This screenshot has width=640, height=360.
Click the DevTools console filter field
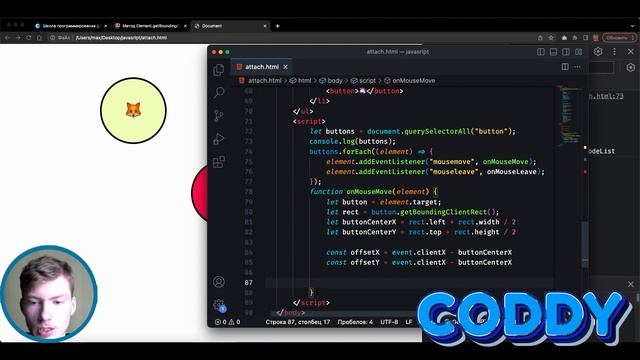(x=601, y=67)
